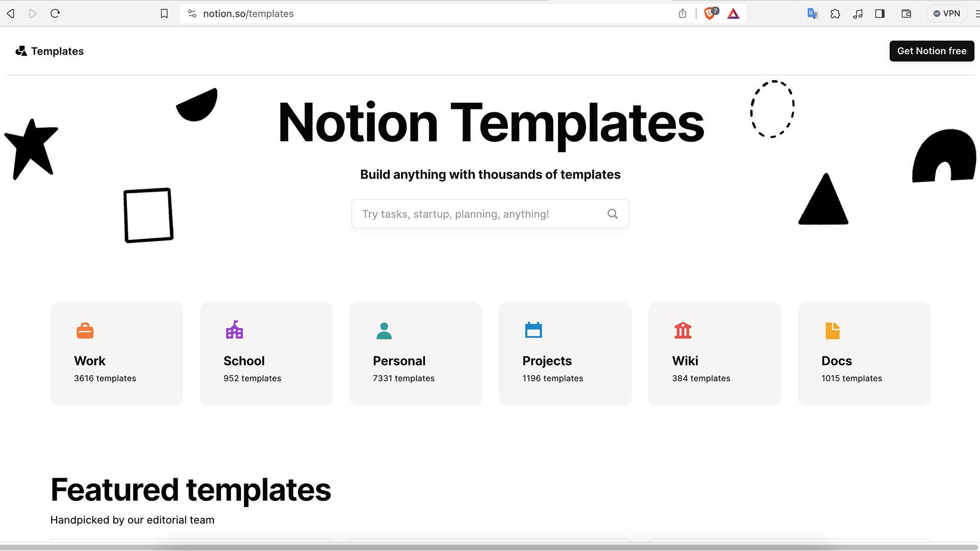
Task: Click the '7331 templates' text
Action: coord(404,378)
